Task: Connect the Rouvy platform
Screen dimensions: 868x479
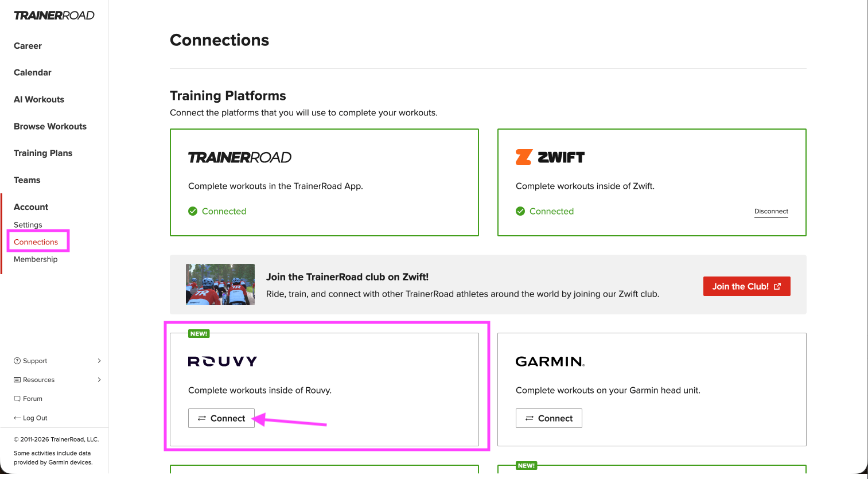Action: coord(221,418)
